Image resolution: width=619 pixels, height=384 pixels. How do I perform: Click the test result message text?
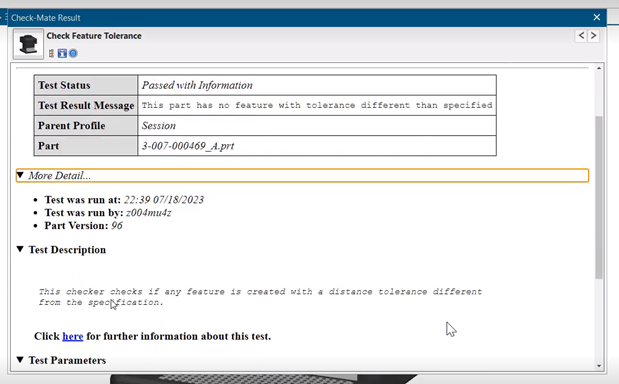point(317,105)
